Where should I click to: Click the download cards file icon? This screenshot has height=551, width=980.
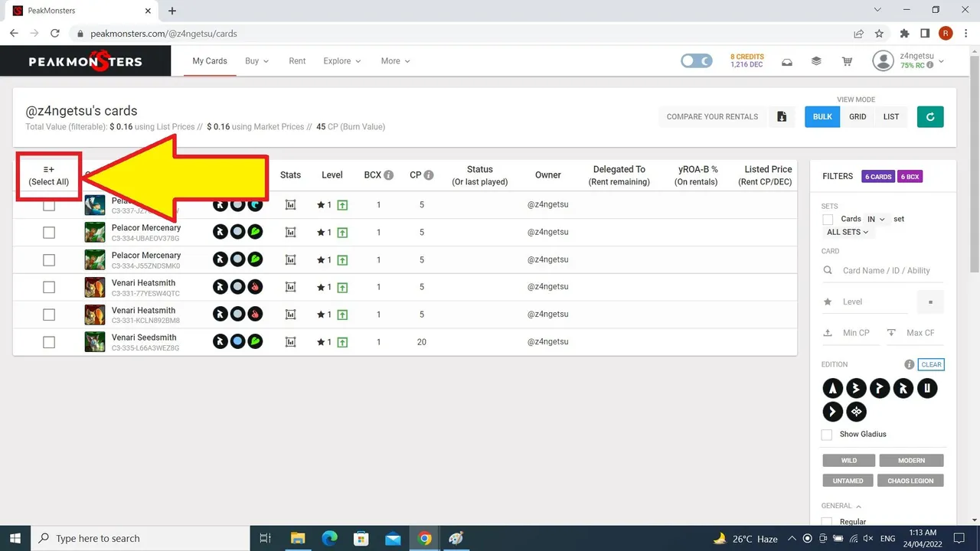[x=782, y=116]
